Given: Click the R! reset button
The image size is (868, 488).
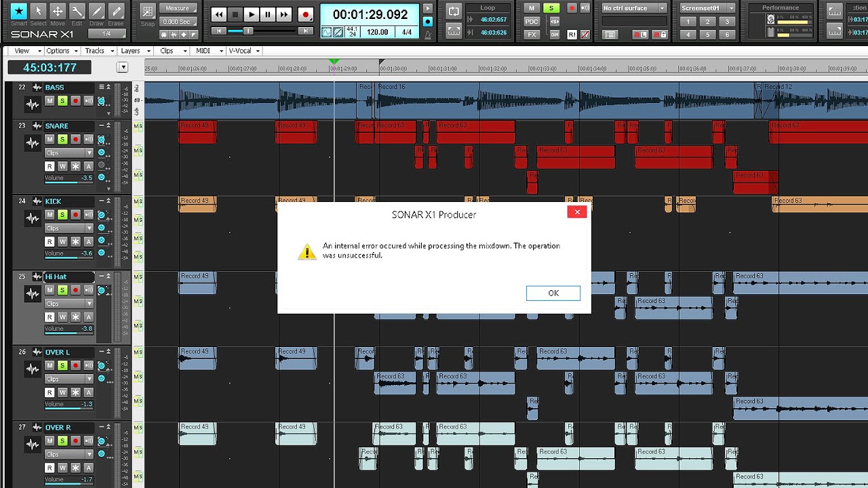Looking at the screenshot, I should [572, 35].
